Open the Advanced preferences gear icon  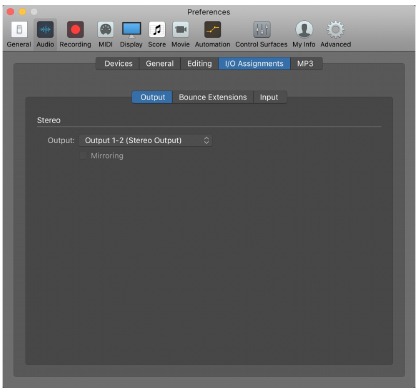pos(336,30)
